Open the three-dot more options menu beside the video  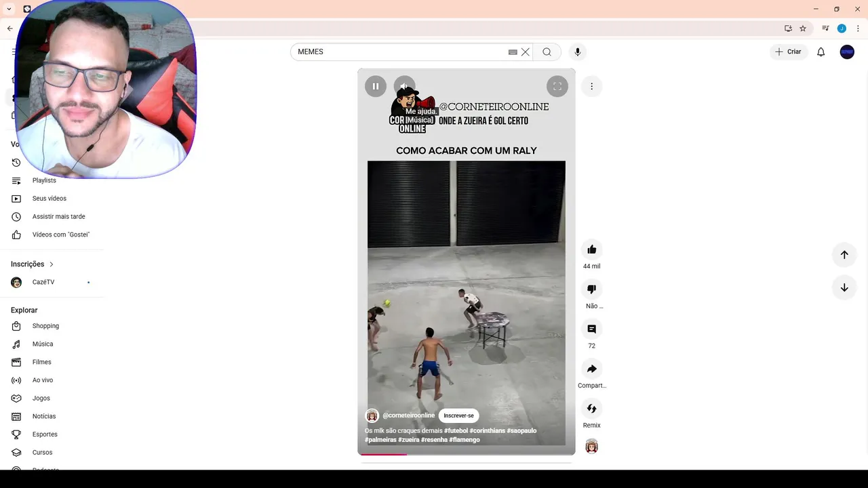click(591, 86)
